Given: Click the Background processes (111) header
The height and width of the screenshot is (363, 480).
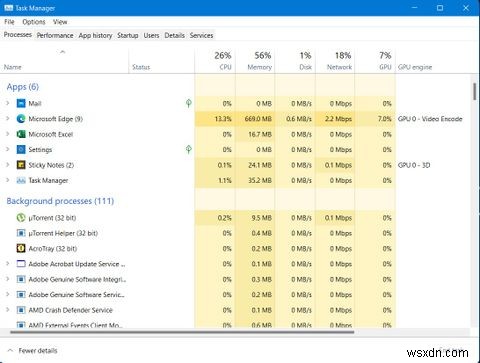Looking at the screenshot, I should 60,201.
